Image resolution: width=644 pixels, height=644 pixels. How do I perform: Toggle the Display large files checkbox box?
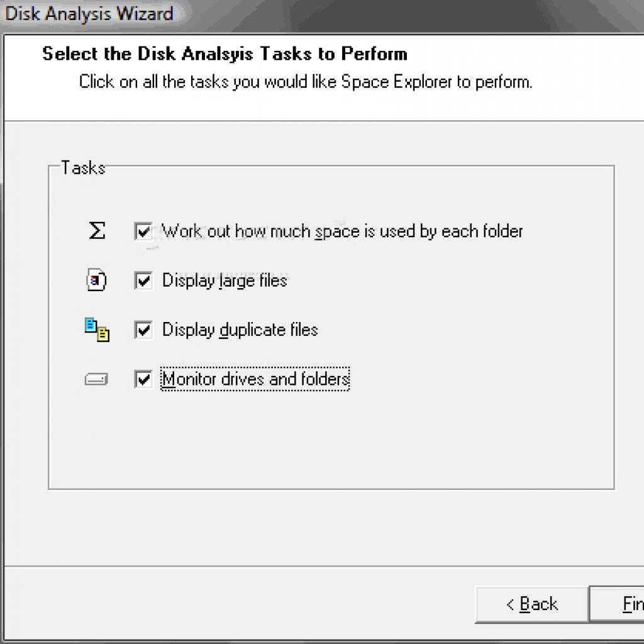coord(143,280)
